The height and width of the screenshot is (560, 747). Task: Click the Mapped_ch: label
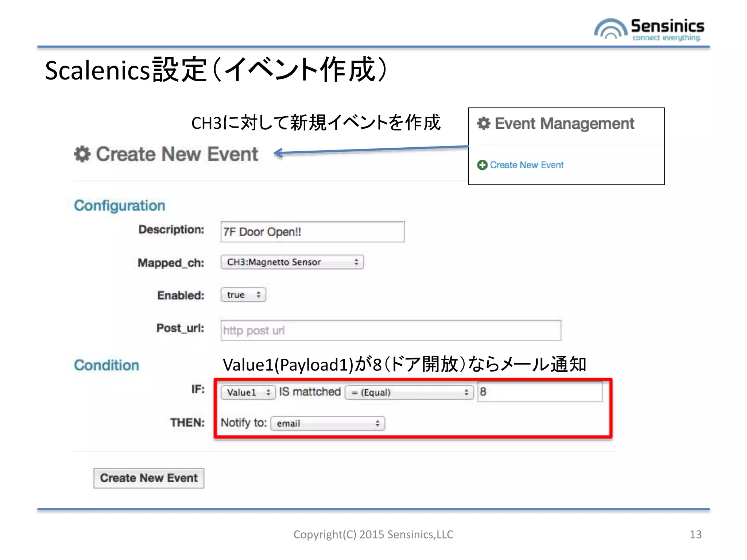171,263
